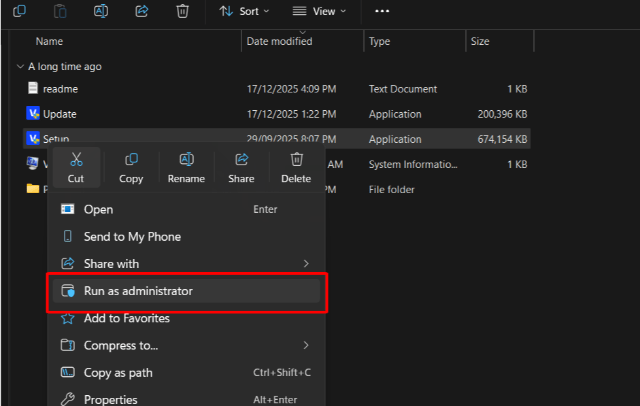Open the See more ellipsis menu
The height and width of the screenshot is (406, 640).
click(382, 11)
